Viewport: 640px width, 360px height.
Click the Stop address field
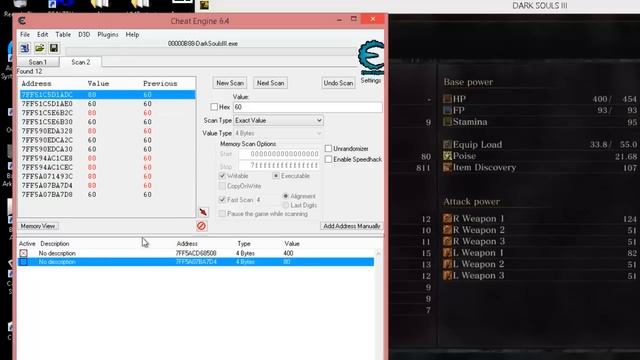pos(279,165)
